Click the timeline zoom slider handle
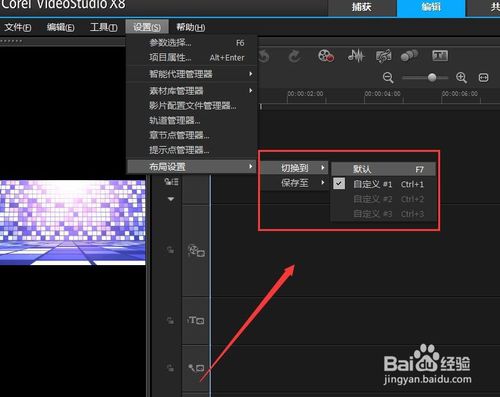 pos(432,78)
